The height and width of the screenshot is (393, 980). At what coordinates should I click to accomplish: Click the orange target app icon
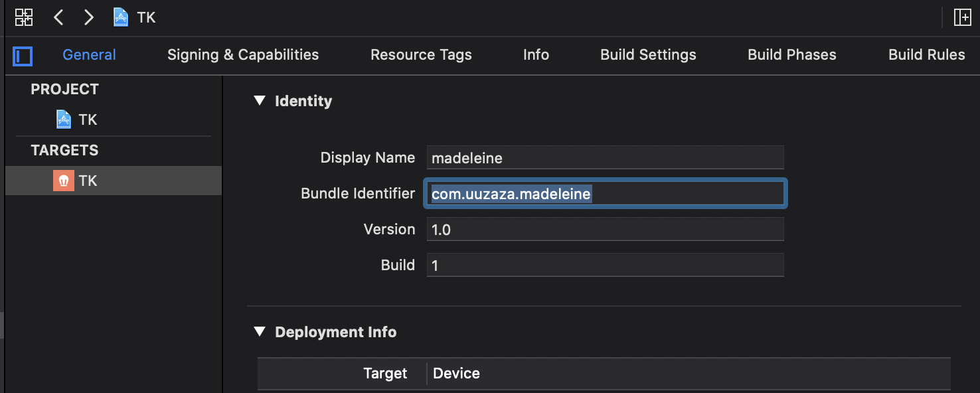[64, 181]
